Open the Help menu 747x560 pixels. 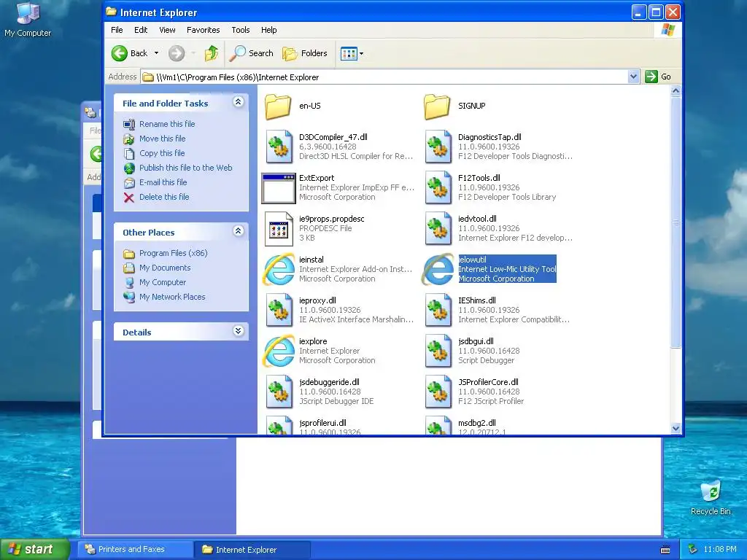268,30
